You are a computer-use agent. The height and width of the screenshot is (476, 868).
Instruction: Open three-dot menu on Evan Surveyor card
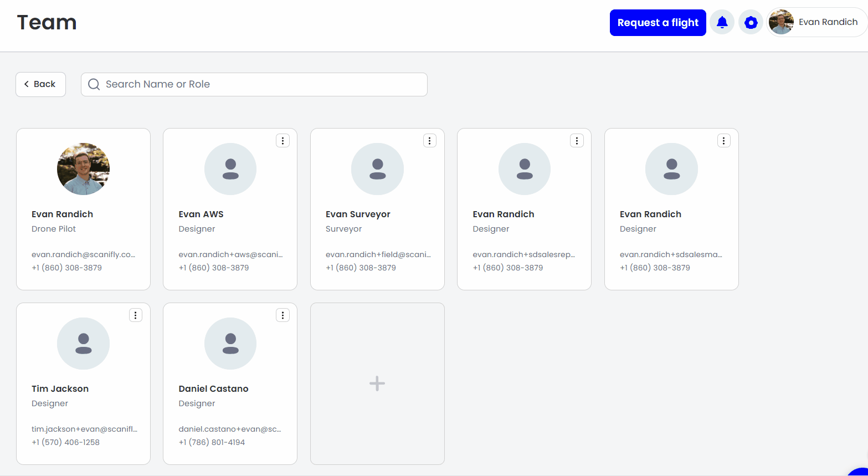point(429,141)
